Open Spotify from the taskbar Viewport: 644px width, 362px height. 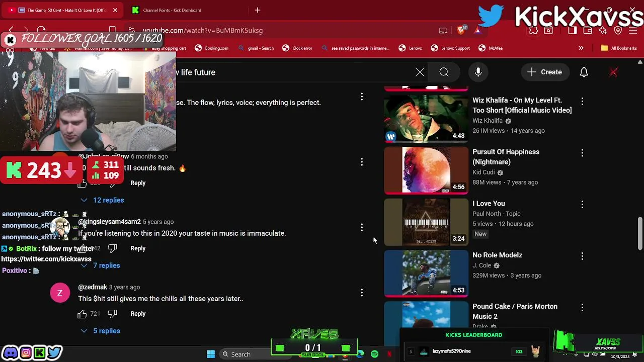click(374, 354)
